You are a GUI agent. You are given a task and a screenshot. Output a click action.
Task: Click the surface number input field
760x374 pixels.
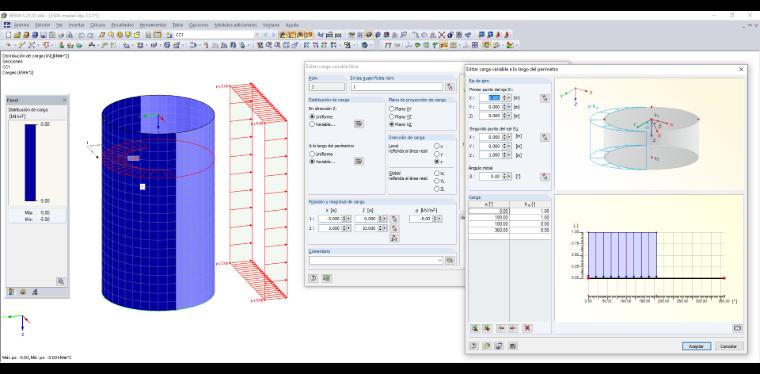point(396,87)
